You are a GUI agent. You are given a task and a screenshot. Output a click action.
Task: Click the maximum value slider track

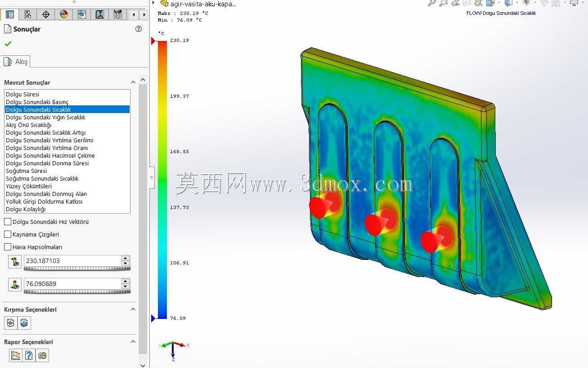77,268
